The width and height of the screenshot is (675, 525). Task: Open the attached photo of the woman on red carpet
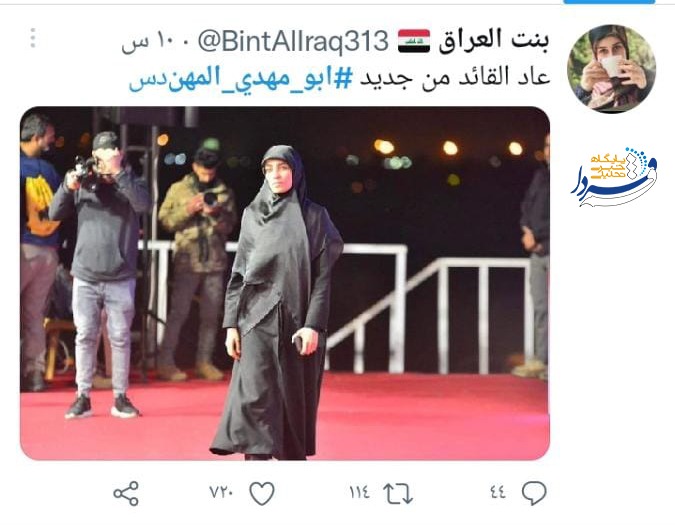285,283
